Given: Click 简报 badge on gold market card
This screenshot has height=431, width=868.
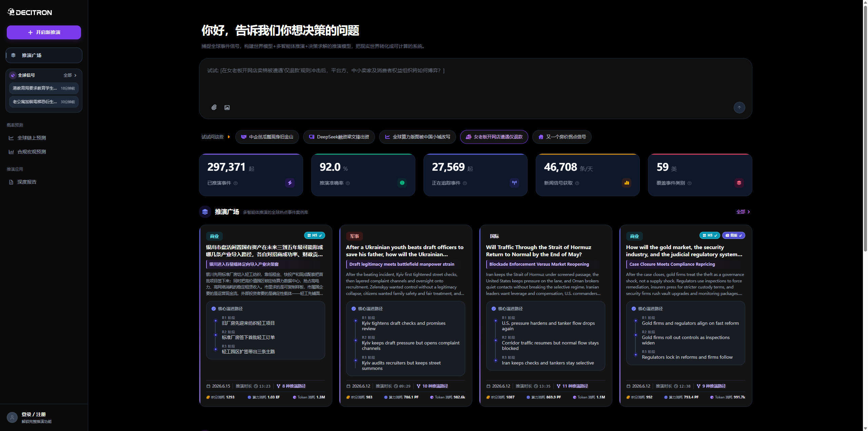Looking at the screenshot, I should point(733,235).
